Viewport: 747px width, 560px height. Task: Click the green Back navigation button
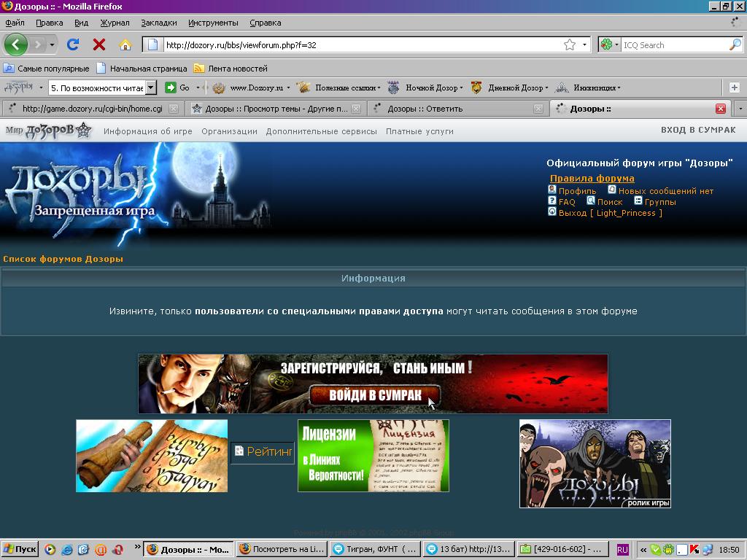[16, 44]
